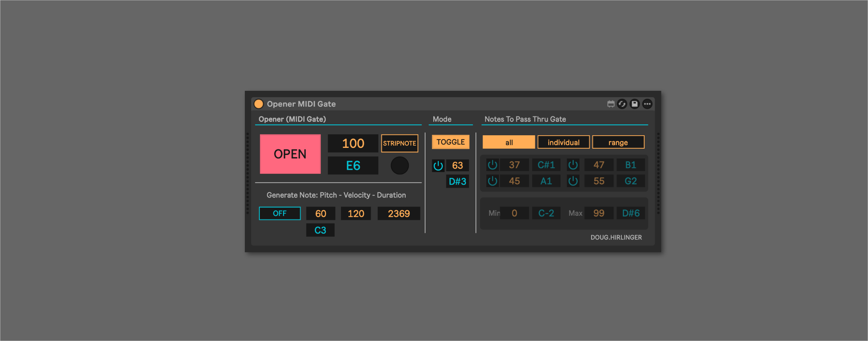Screen dimensions: 868x341
Task: Select the 'all' notes tab
Action: point(509,142)
